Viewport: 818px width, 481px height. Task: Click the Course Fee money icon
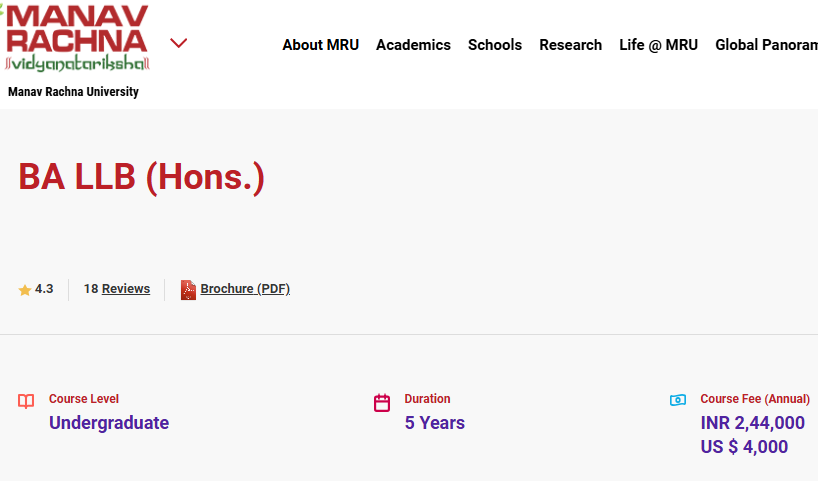[x=678, y=400]
